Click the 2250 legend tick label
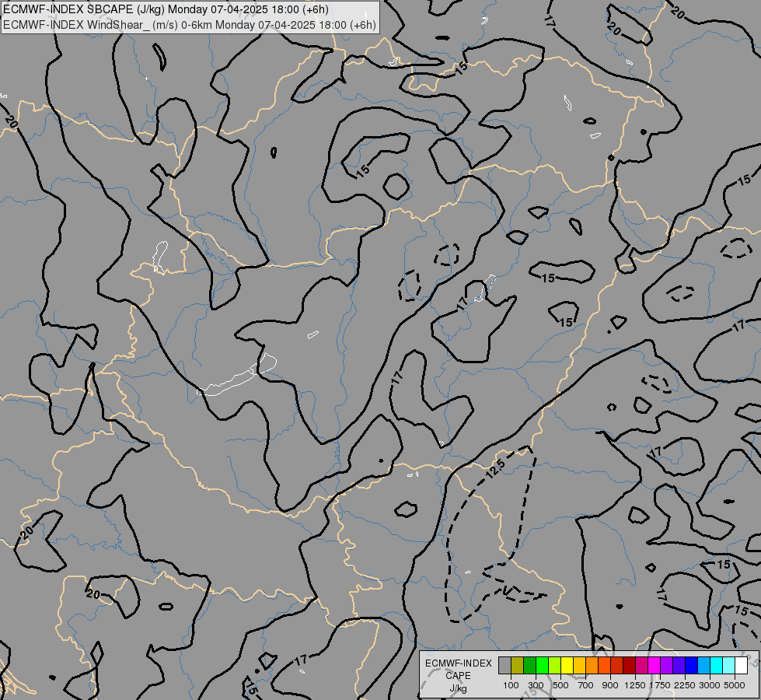 [685, 685]
